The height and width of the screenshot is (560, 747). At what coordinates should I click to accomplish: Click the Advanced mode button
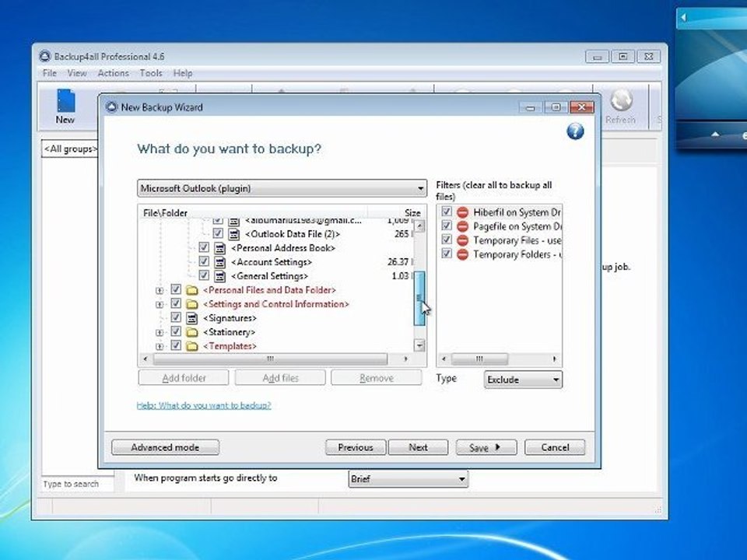click(x=165, y=447)
